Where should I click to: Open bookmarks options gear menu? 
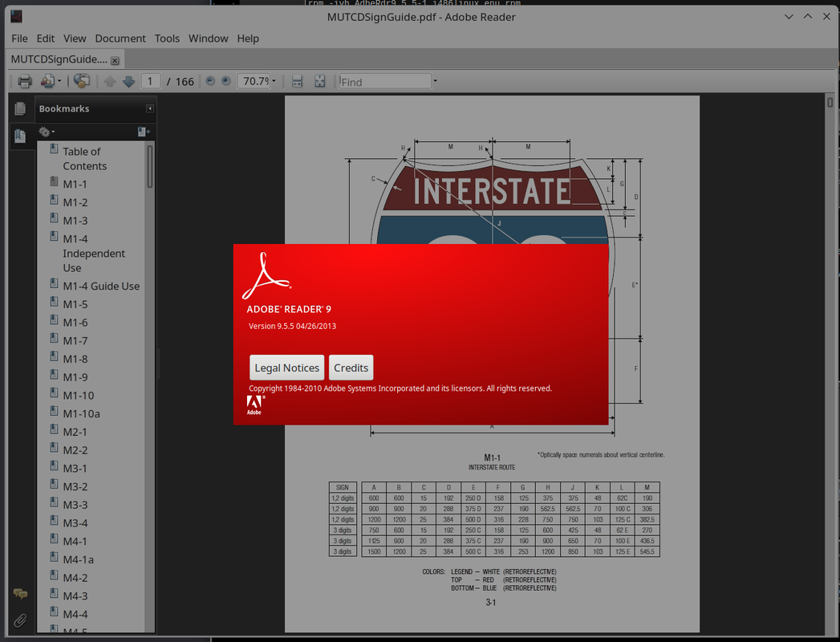46,132
